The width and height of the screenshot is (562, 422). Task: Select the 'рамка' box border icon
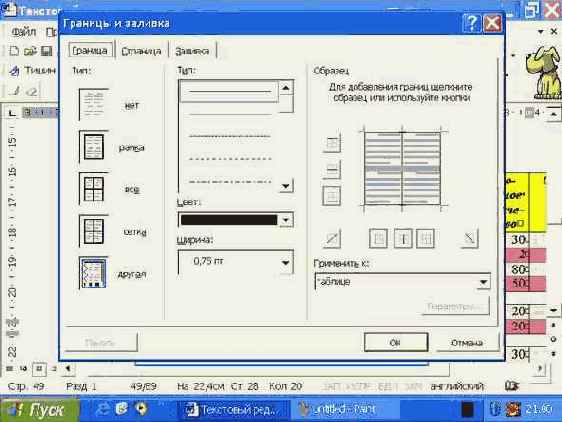click(x=94, y=146)
